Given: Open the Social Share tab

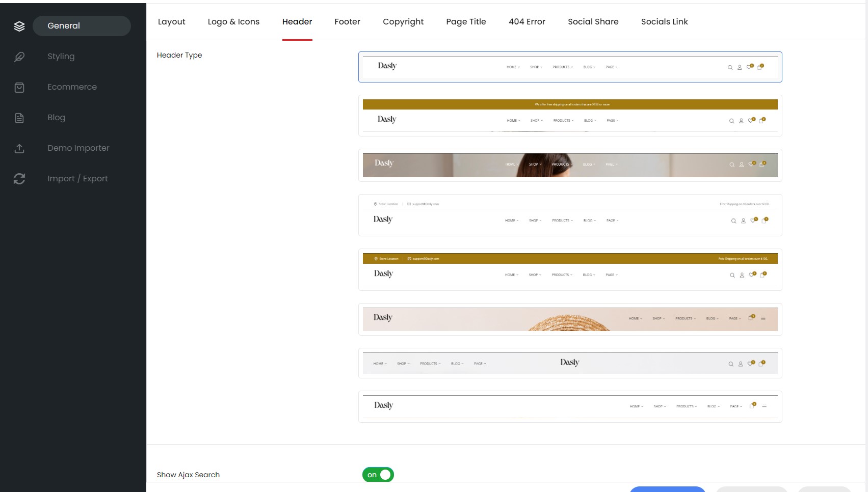Looking at the screenshot, I should click(593, 22).
